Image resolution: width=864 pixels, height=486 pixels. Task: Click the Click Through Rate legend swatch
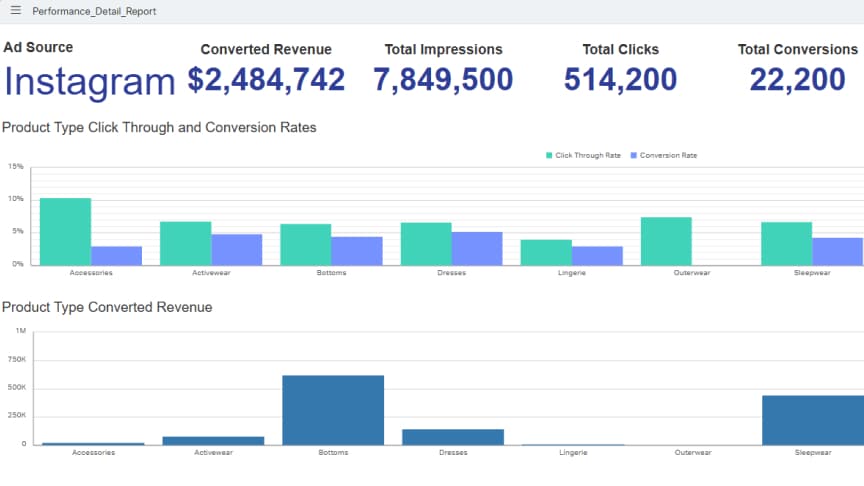click(549, 155)
